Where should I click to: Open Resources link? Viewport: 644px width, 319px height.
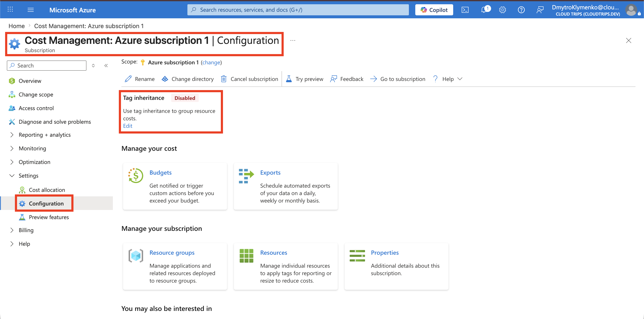coord(273,253)
